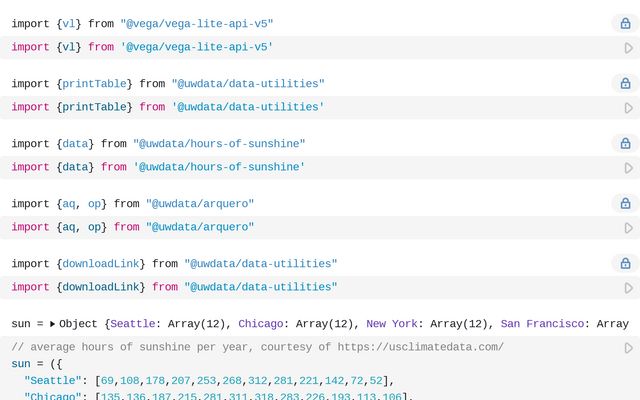
Task: Open the "@uwdata/arquero" link in output
Action: coord(199,204)
